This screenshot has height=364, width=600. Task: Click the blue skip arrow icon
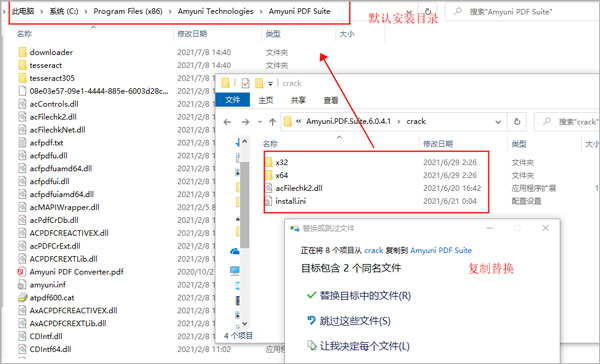[311, 320]
